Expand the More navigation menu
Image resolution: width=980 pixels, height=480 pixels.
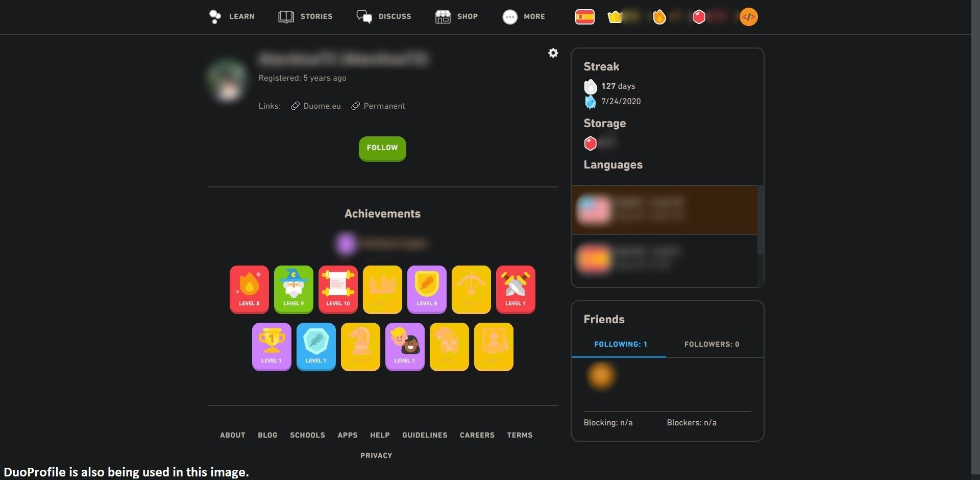[523, 16]
